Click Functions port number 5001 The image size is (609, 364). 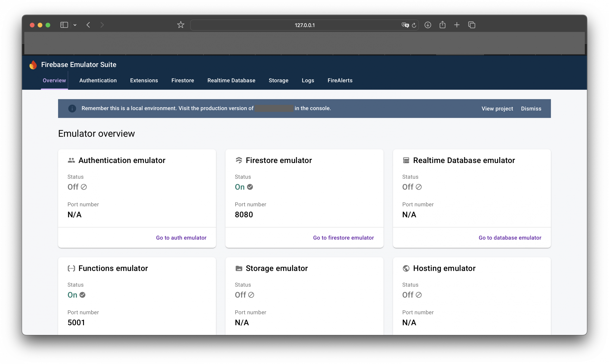[76, 323]
